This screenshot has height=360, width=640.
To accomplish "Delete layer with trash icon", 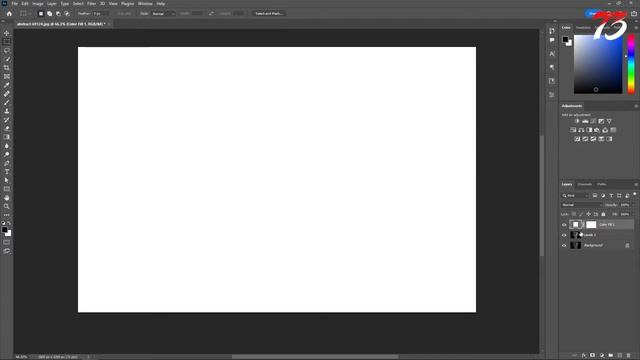I will point(629,356).
